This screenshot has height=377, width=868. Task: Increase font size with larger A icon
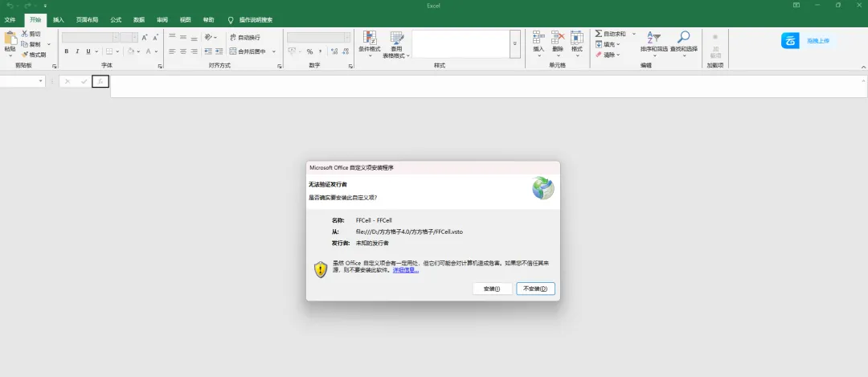(145, 38)
